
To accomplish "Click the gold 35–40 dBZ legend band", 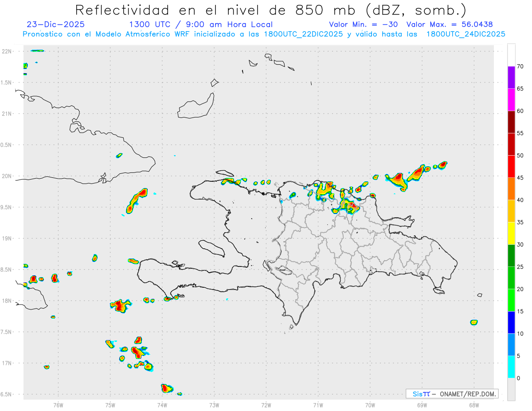I will [x=511, y=211].
